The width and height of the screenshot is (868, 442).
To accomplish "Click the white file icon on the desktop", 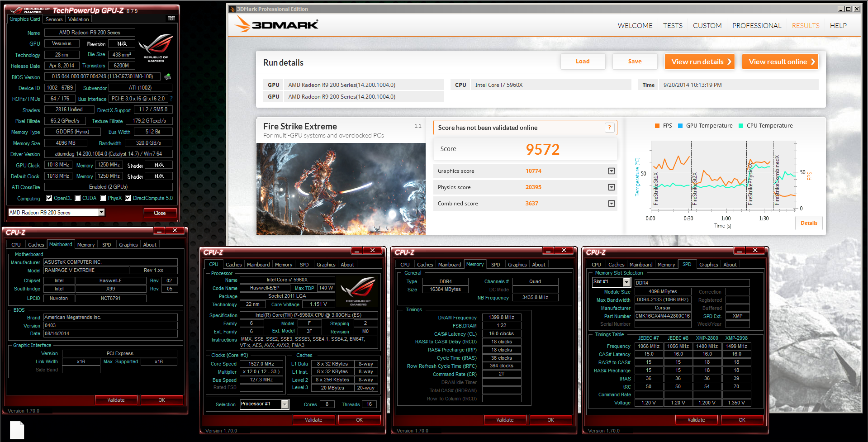I will tap(17, 430).
